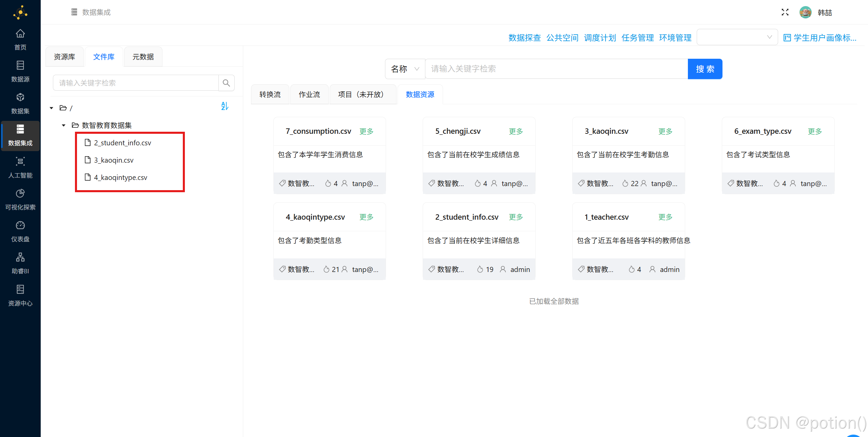Screen dimensions: 868x437
Task: Open the 6_exam_type.csv card title
Action: [x=763, y=131]
